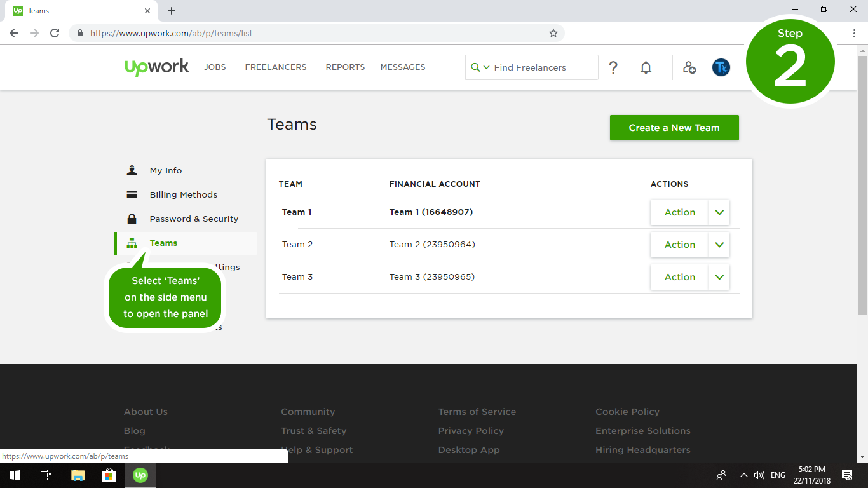Open the profile avatar menu

click(x=721, y=67)
